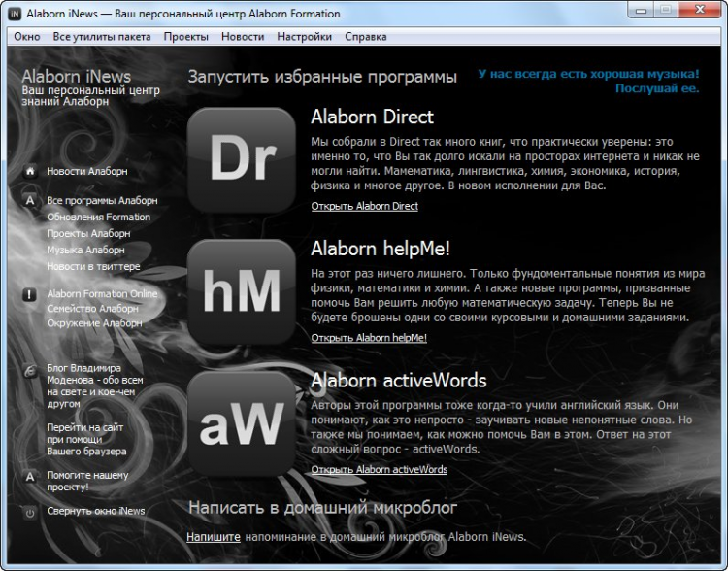Click the Alaborn iNews sidebar title

(76, 76)
